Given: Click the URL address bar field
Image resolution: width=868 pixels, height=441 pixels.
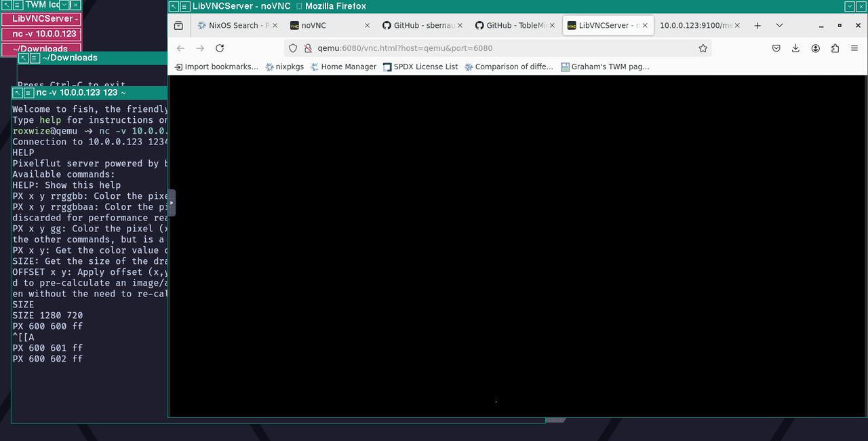Looking at the screenshot, I should pyautogui.click(x=495, y=48).
